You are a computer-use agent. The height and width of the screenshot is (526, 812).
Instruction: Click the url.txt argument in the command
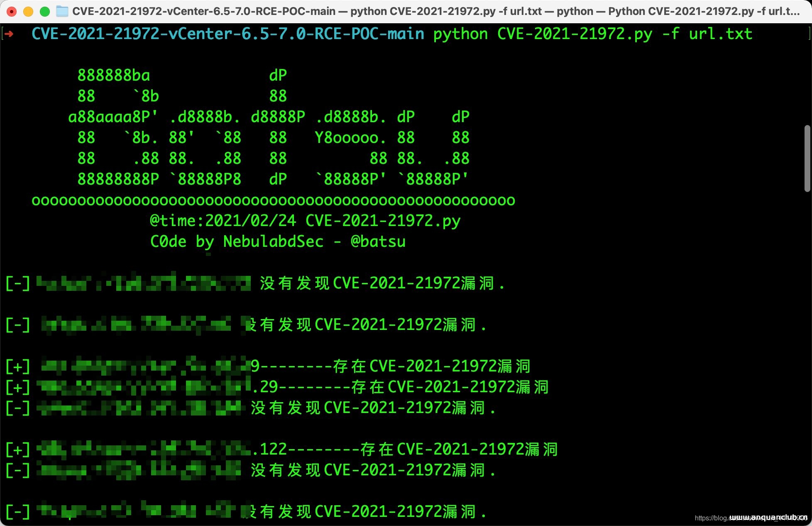(x=721, y=34)
